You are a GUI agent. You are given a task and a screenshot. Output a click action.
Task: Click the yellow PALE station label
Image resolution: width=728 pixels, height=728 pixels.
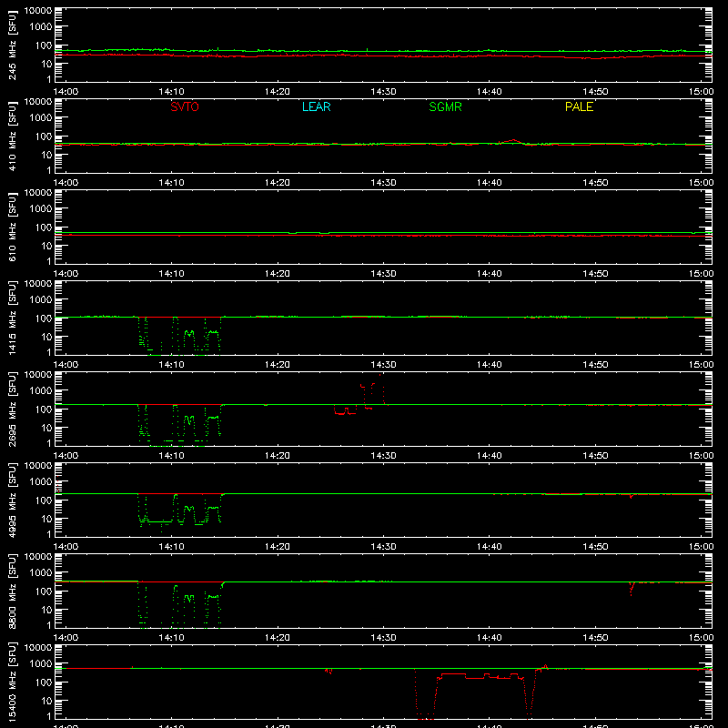coord(579,106)
